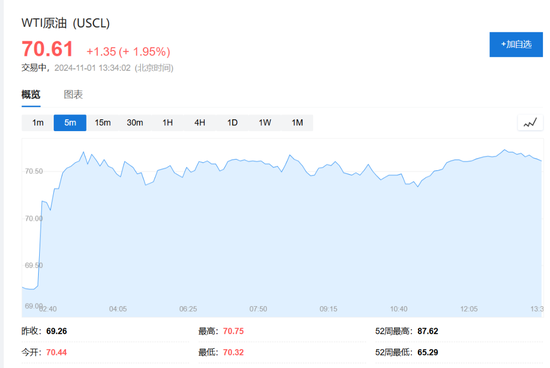Click the 52周最高 87.62 value

428,331
